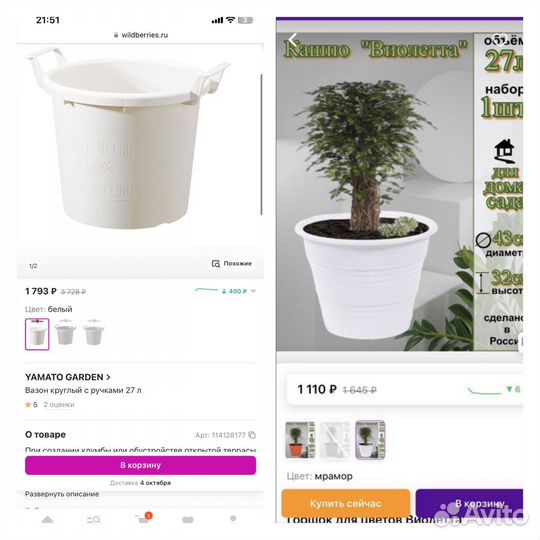Select the third pot color variant thumbnail
Image resolution: width=540 pixels, height=540 pixels.
tap(93, 333)
